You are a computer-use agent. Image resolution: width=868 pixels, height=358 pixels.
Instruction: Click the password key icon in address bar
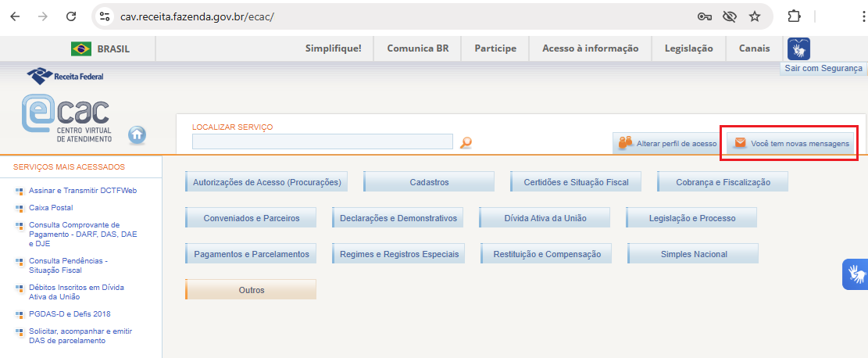pyautogui.click(x=703, y=16)
